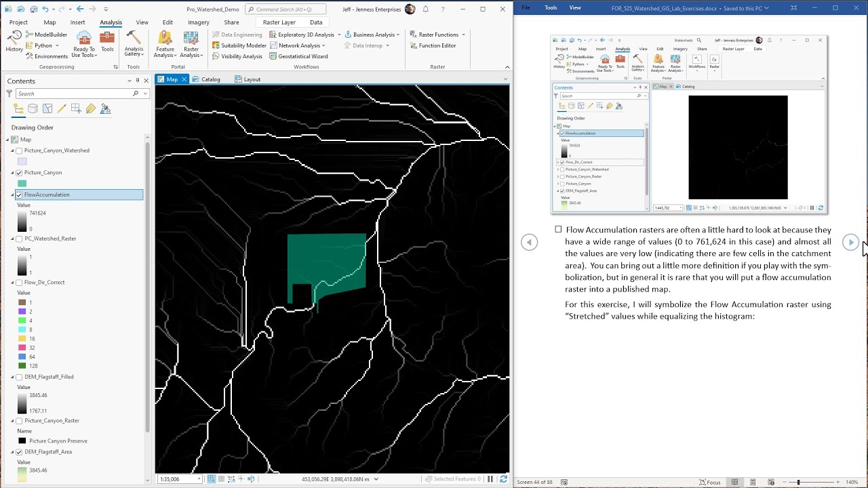Launch ModelBuilder from the Analysis ribbon
Viewport: 868px width, 488px height.
(46, 35)
